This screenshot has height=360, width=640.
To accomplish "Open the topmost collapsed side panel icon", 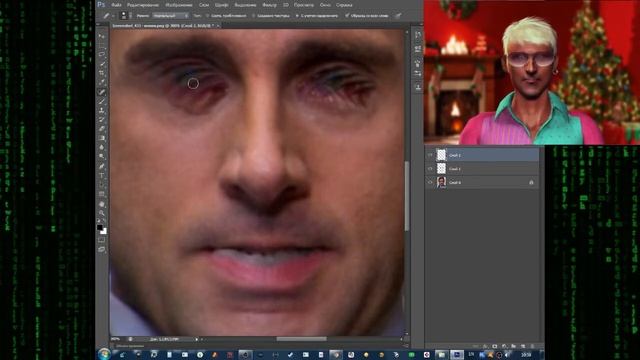I will (418, 36).
